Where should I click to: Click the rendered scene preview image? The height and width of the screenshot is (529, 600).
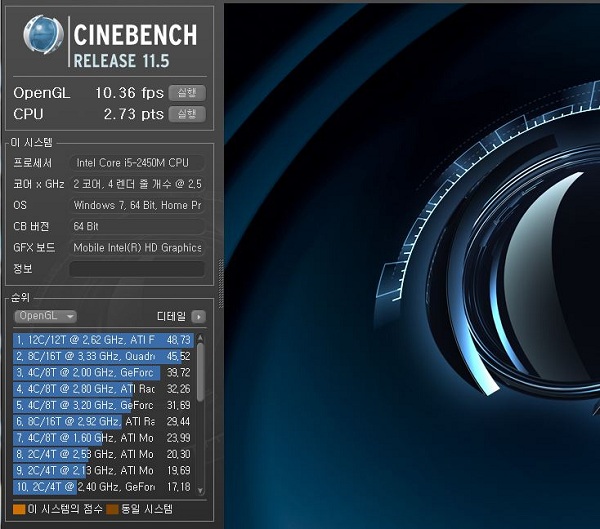pyautogui.click(x=412, y=266)
